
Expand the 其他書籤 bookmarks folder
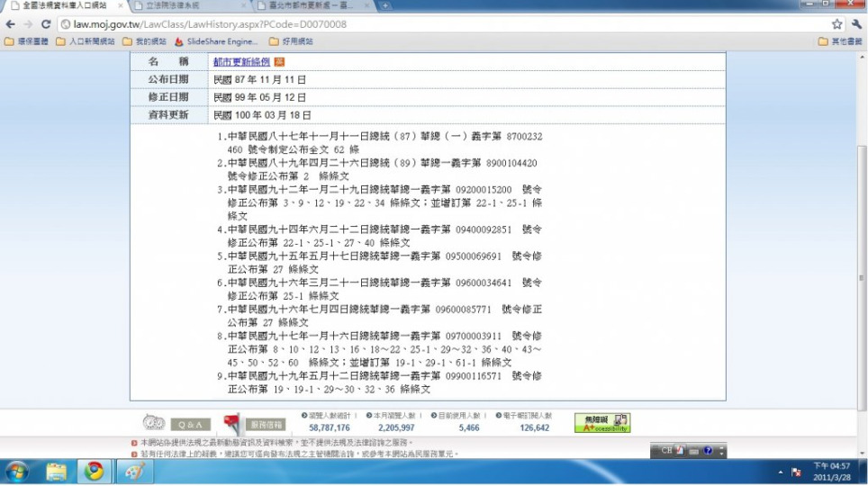(841, 41)
